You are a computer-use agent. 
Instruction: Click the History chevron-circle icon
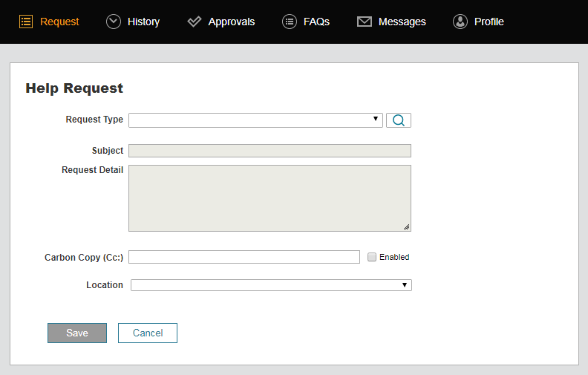click(114, 22)
